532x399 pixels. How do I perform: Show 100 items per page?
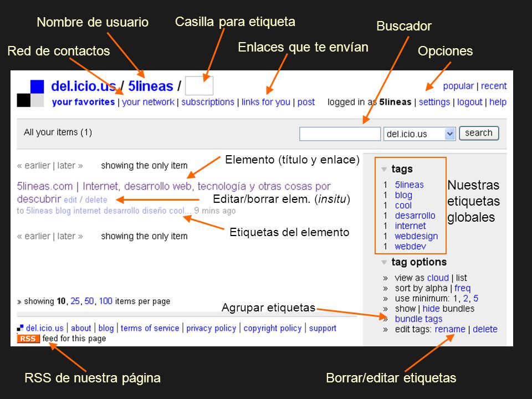coord(105,301)
